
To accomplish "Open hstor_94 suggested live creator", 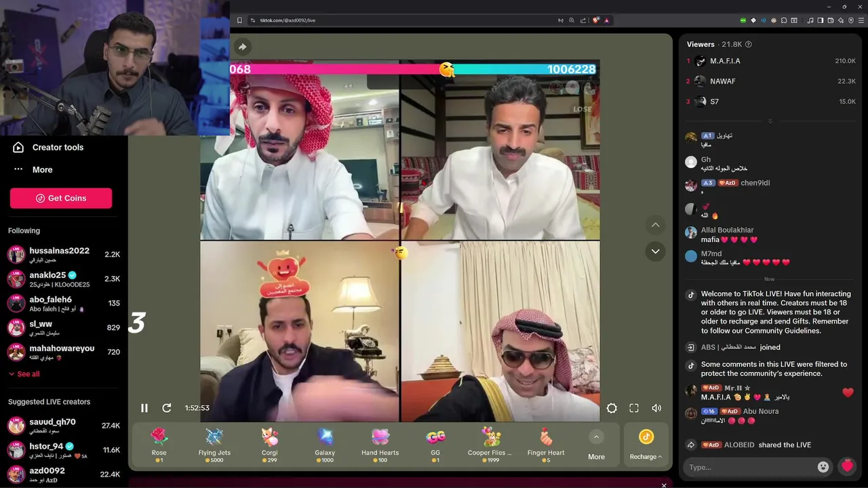I will coord(64,450).
